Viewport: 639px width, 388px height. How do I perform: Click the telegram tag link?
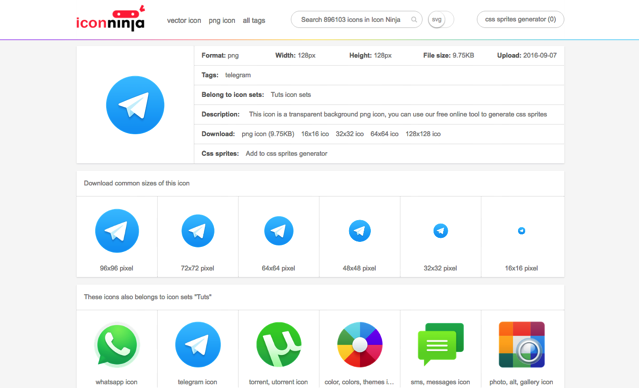click(x=238, y=75)
